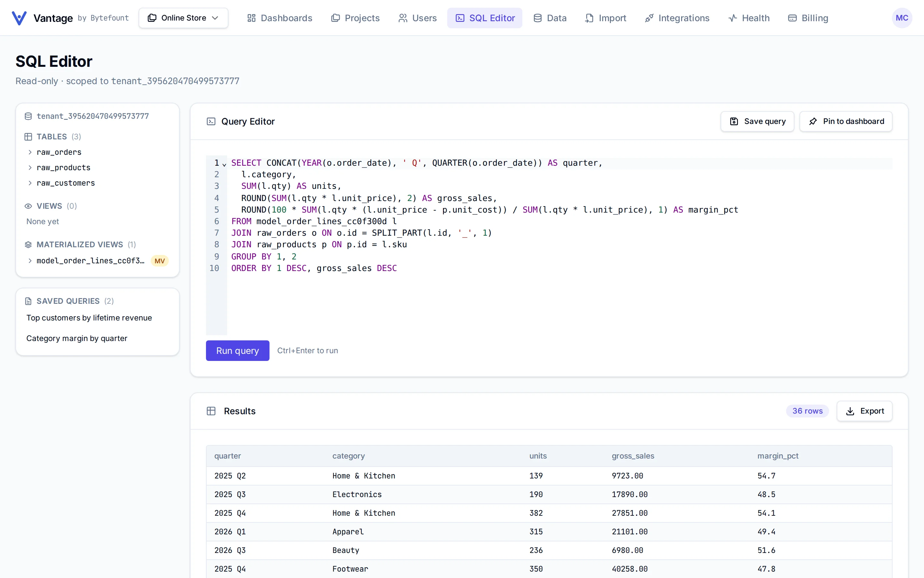Viewport: 924px width, 578px height.
Task: Click Pin to dashboard
Action: point(846,122)
